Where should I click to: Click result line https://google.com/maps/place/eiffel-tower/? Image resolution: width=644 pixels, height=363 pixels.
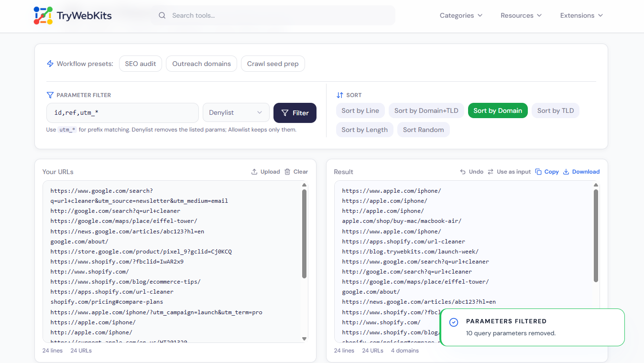pyautogui.click(x=415, y=282)
